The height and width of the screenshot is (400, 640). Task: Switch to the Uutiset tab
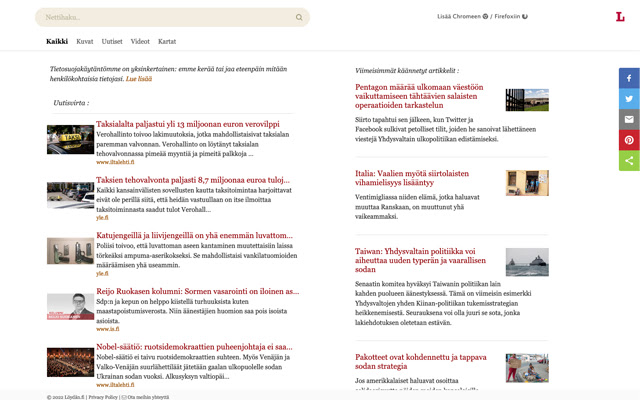112,41
